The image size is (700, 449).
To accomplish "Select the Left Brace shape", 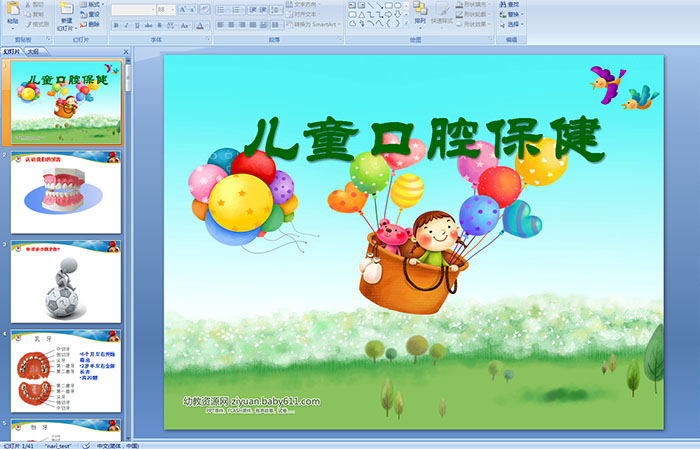I will (388, 23).
